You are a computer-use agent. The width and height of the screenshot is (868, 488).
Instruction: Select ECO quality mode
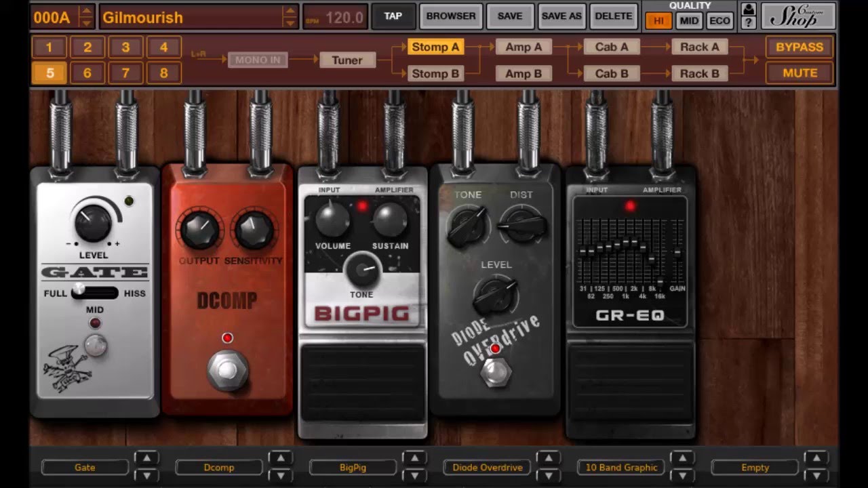(x=719, y=20)
